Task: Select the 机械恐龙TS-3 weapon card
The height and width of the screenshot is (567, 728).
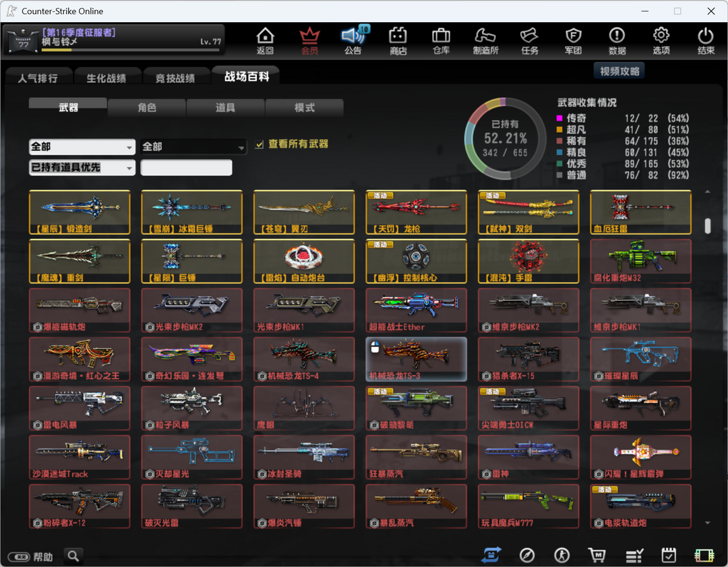Action: coord(417,359)
